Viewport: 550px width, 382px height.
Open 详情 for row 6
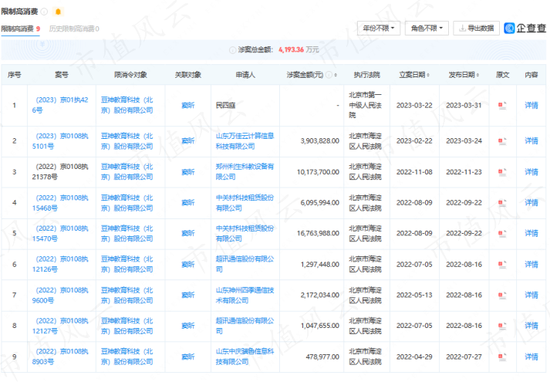[531, 264]
